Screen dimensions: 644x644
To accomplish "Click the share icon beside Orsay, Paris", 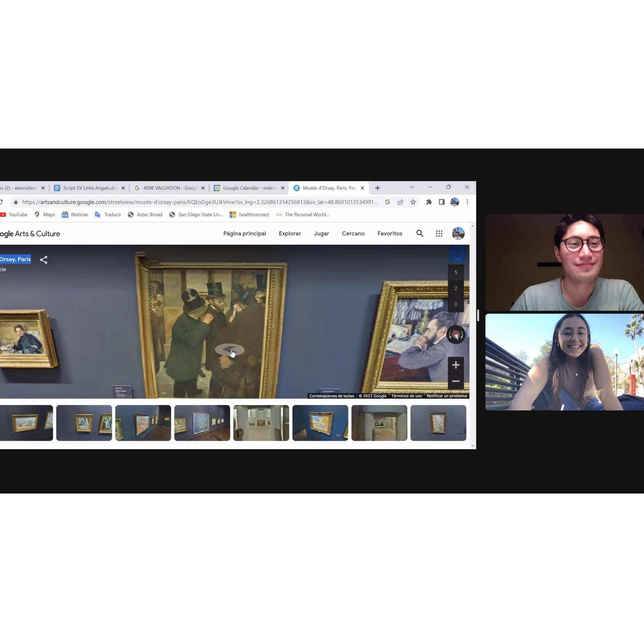I will 44,260.
